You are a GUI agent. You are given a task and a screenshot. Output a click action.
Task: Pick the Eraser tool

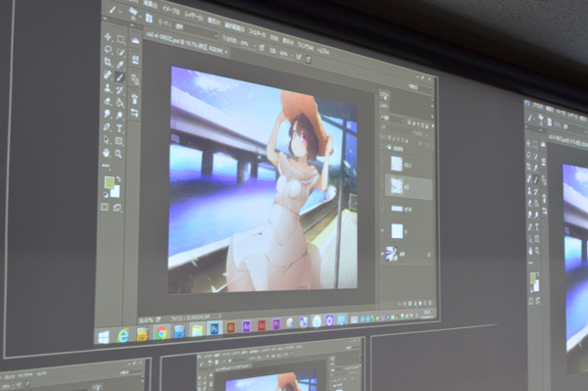tap(108, 101)
